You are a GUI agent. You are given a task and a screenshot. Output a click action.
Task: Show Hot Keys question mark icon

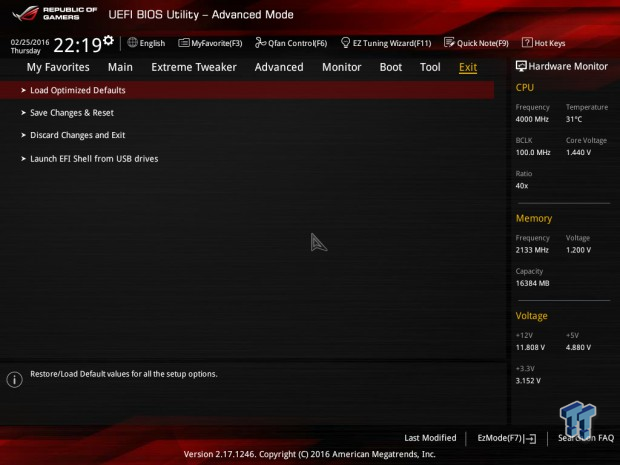click(527, 42)
